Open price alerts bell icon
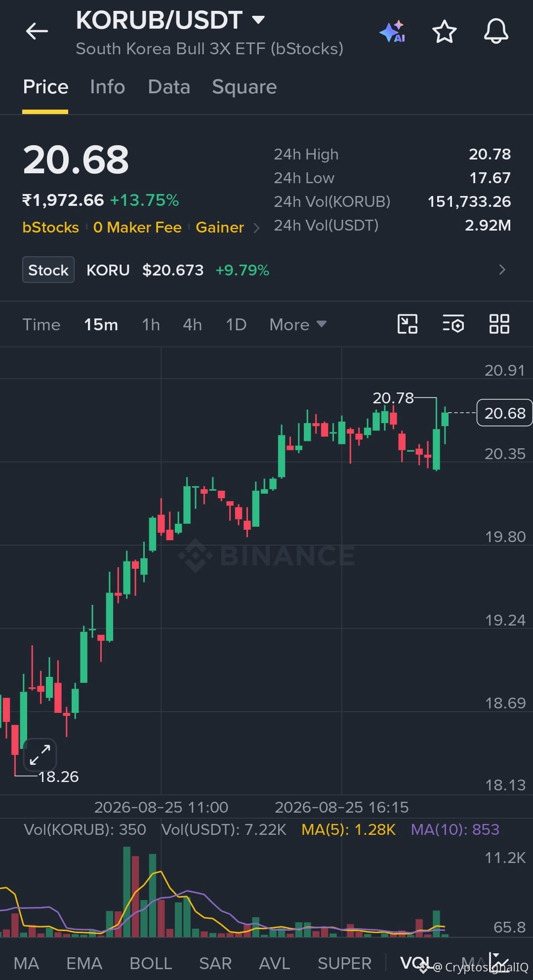This screenshot has height=980, width=533. 496,31
